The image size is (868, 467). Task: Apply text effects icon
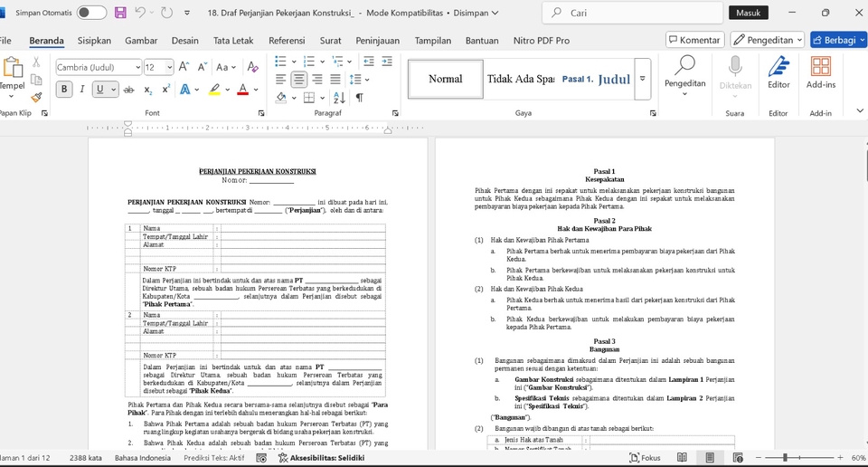184,90
